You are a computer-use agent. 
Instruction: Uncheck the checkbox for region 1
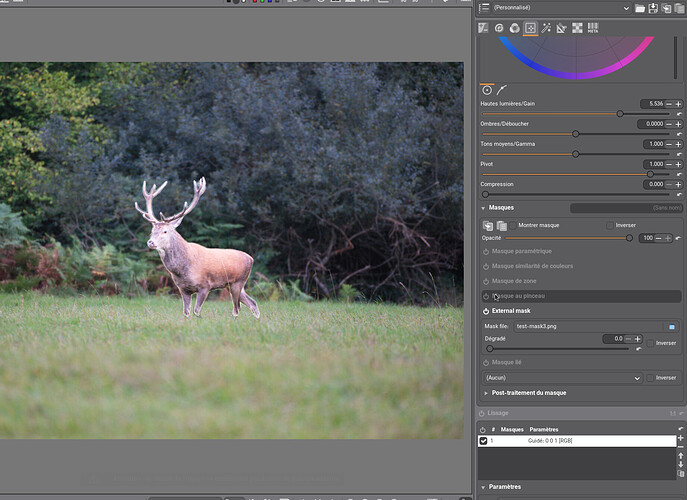pos(483,440)
